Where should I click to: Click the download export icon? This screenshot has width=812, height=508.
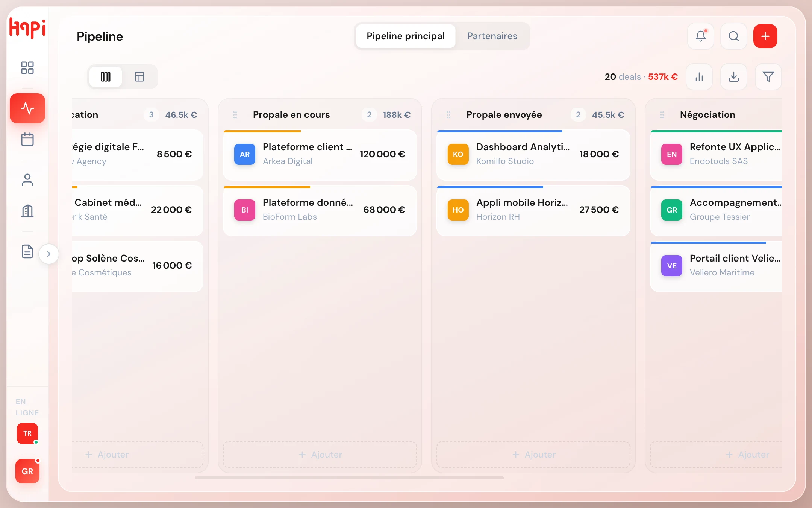pyautogui.click(x=734, y=77)
